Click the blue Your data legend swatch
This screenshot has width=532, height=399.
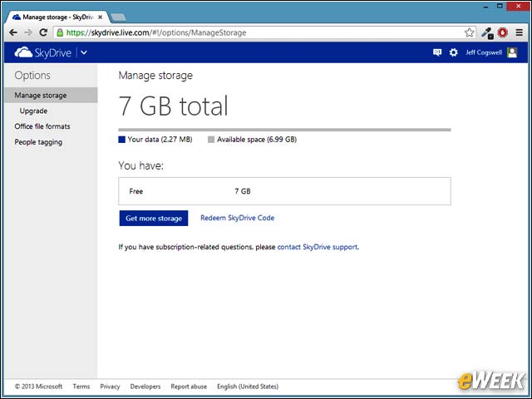(x=122, y=140)
